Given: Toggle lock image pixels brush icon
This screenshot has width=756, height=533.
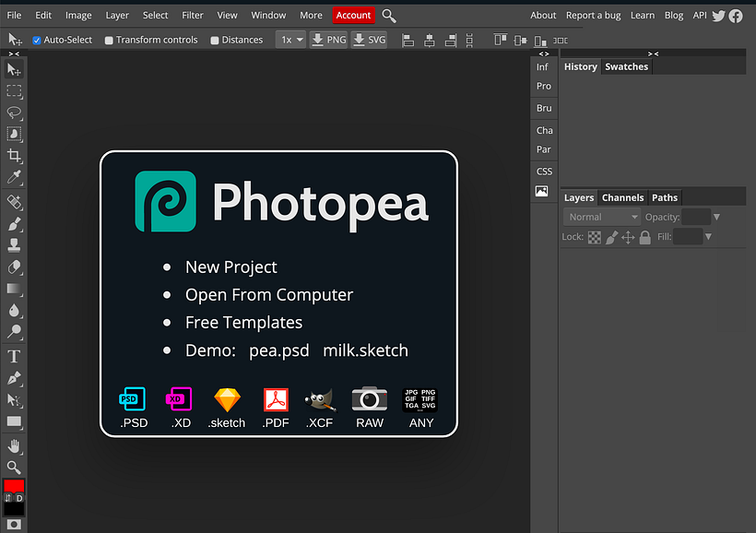Looking at the screenshot, I should click(611, 237).
